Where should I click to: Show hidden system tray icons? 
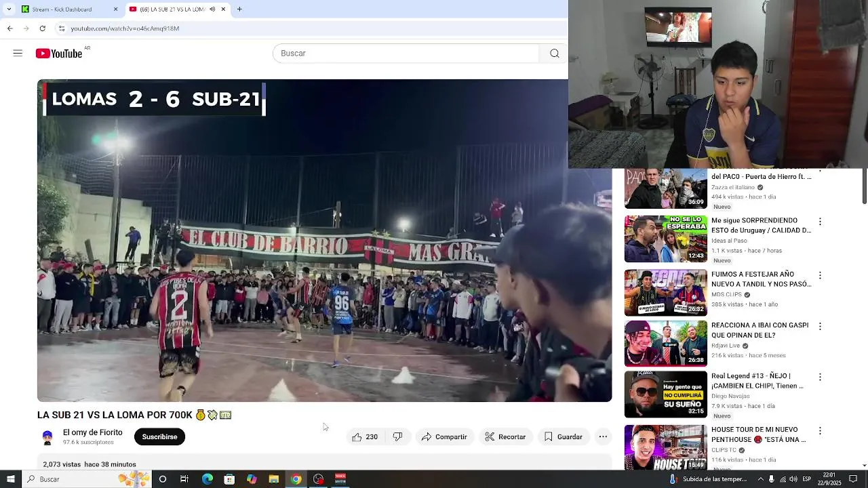point(759,479)
